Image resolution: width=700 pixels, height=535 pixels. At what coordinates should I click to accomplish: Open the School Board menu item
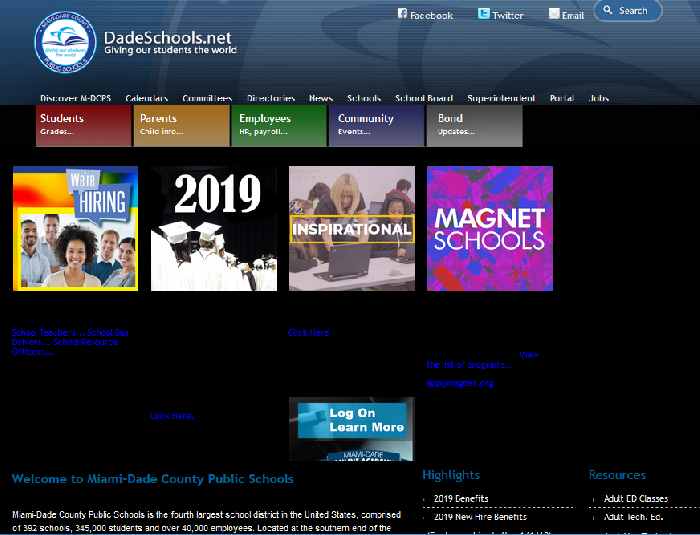(424, 98)
